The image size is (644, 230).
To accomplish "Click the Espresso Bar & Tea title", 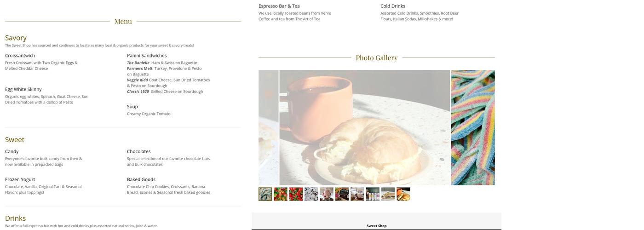I will [x=279, y=6].
